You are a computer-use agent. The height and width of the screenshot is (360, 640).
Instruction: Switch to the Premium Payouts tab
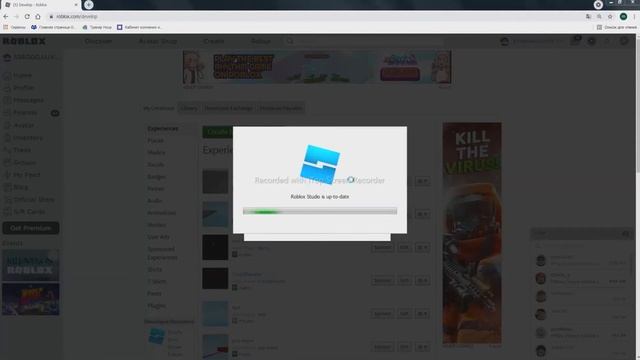[x=281, y=108]
